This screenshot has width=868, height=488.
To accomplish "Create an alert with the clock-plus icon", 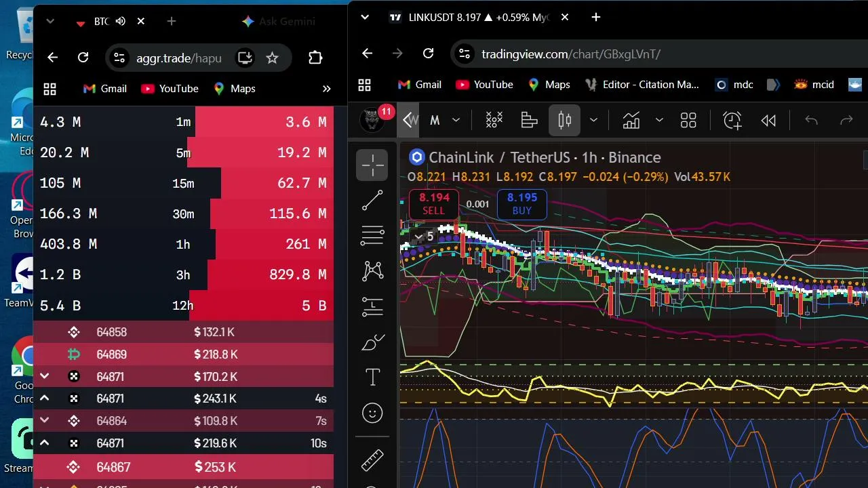I will [732, 121].
